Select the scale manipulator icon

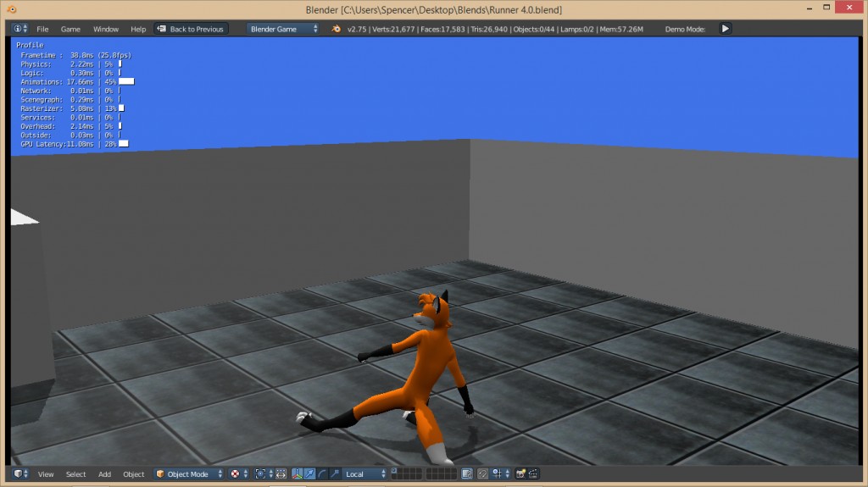point(335,473)
